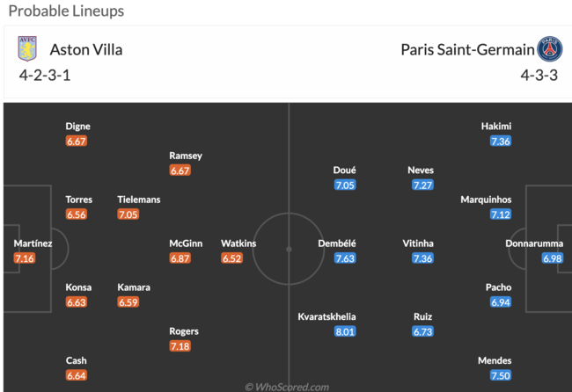Select Tielemans player name
572x392 pixels.
point(139,200)
